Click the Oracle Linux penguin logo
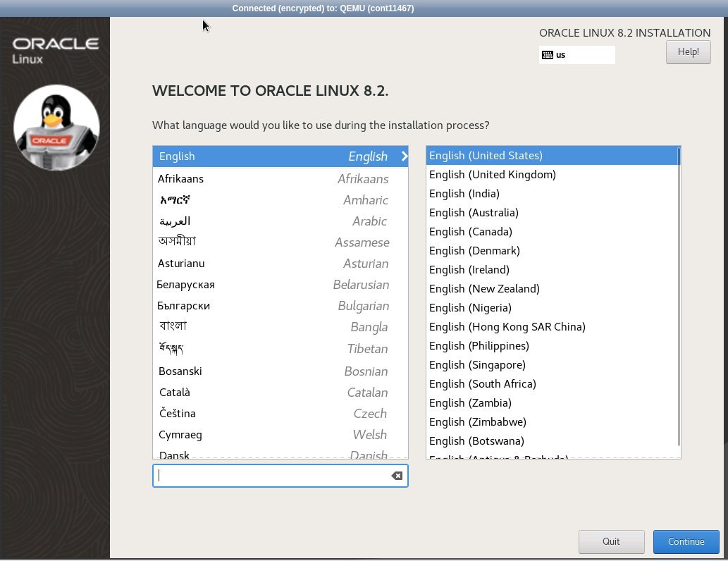Screen dimensions: 728x561 [56, 128]
